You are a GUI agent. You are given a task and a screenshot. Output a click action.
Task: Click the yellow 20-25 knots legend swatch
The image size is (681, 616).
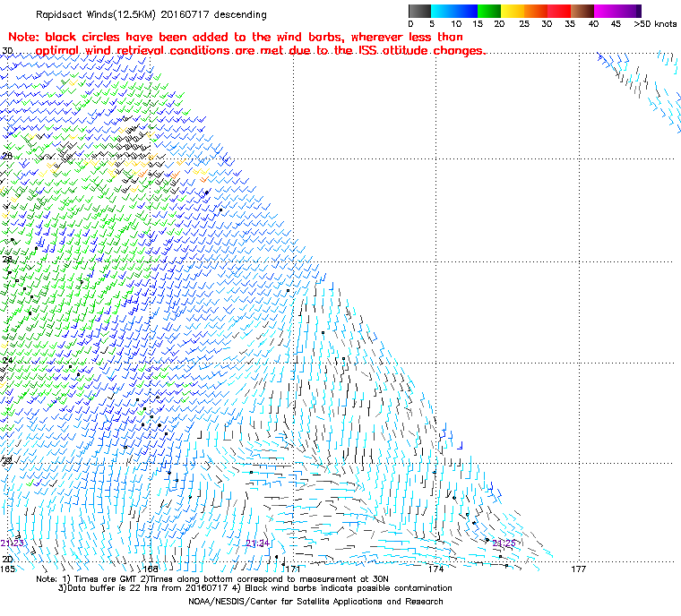pyautogui.click(x=513, y=11)
